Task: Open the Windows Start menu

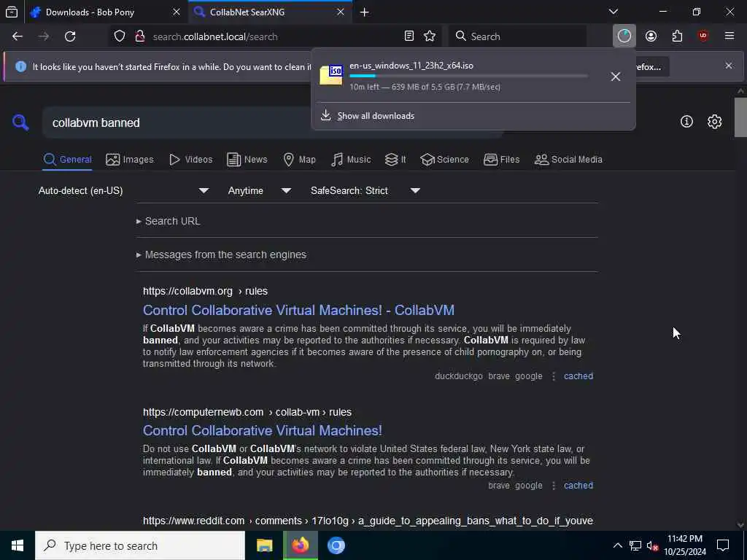Action: pyautogui.click(x=18, y=545)
